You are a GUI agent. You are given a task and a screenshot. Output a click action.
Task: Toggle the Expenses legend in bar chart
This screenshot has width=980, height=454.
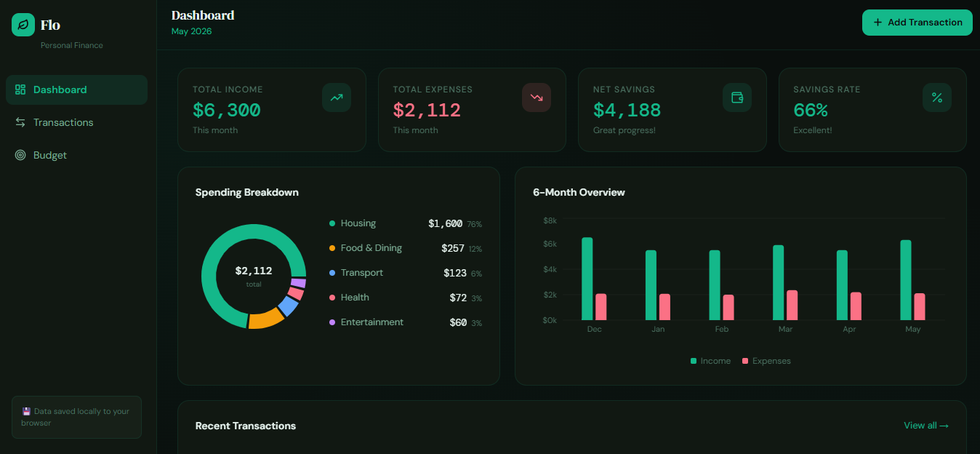(766, 361)
